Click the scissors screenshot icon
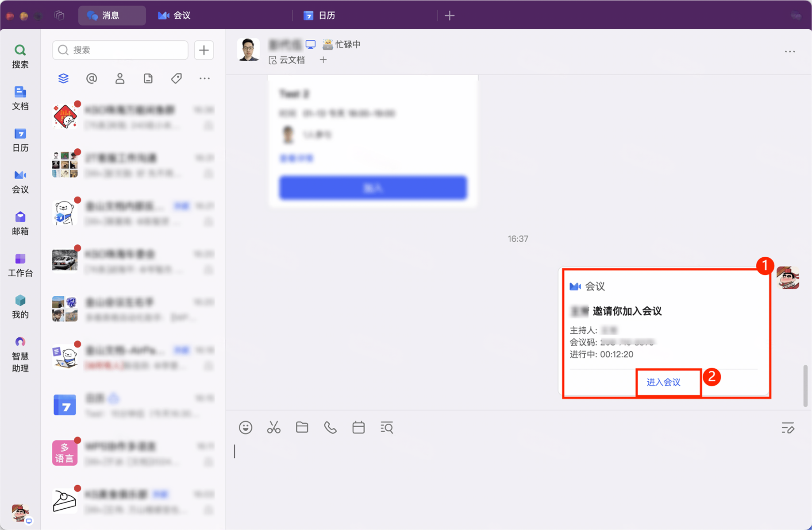This screenshot has width=812, height=530. (273, 427)
